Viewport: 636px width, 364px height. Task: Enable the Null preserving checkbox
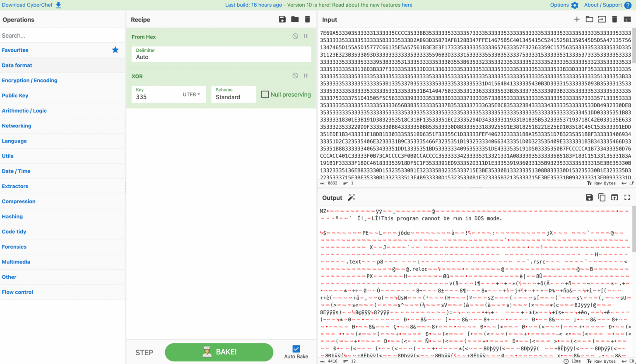(265, 94)
